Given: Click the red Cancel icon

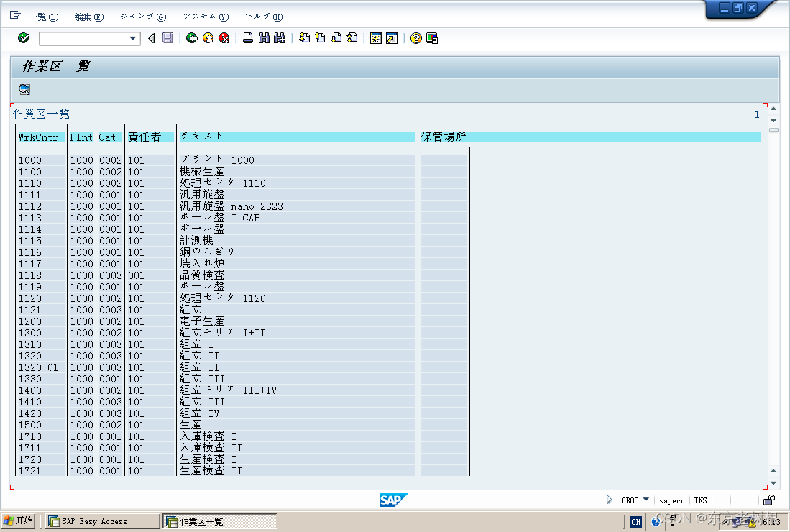Looking at the screenshot, I should pos(223,37).
